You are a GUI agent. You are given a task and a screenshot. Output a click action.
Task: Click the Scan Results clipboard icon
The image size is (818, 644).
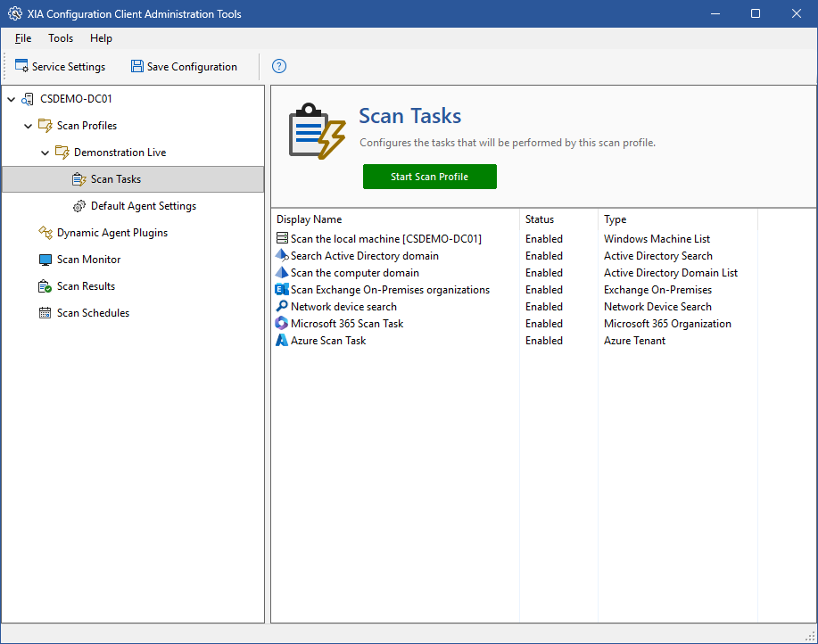point(45,286)
